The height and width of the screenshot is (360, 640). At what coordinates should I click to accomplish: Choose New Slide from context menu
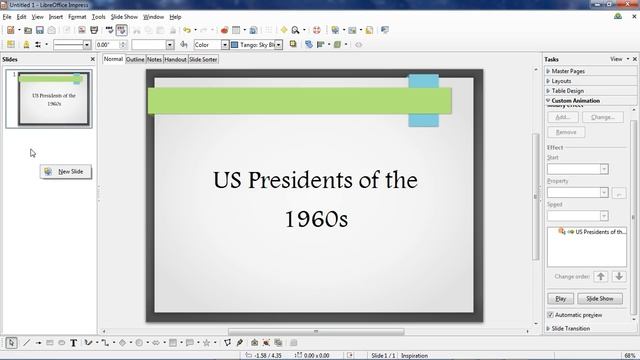[x=66, y=171]
